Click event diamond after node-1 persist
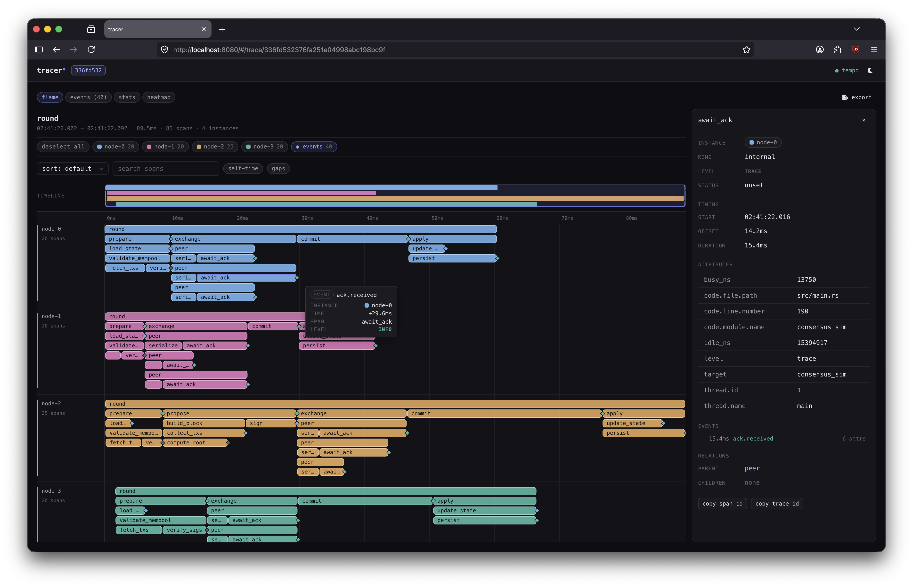Viewport: 913px width, 588px height. pyautogui.click(x=375, y=345)
